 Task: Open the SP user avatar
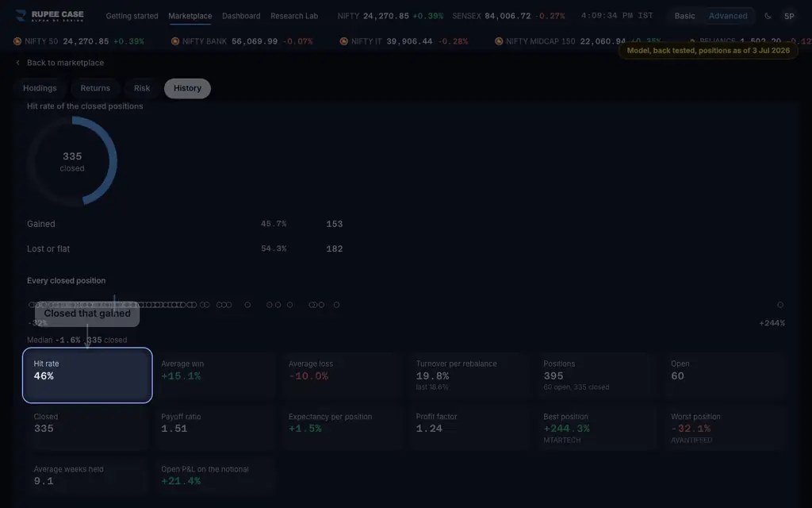[789, 16]
